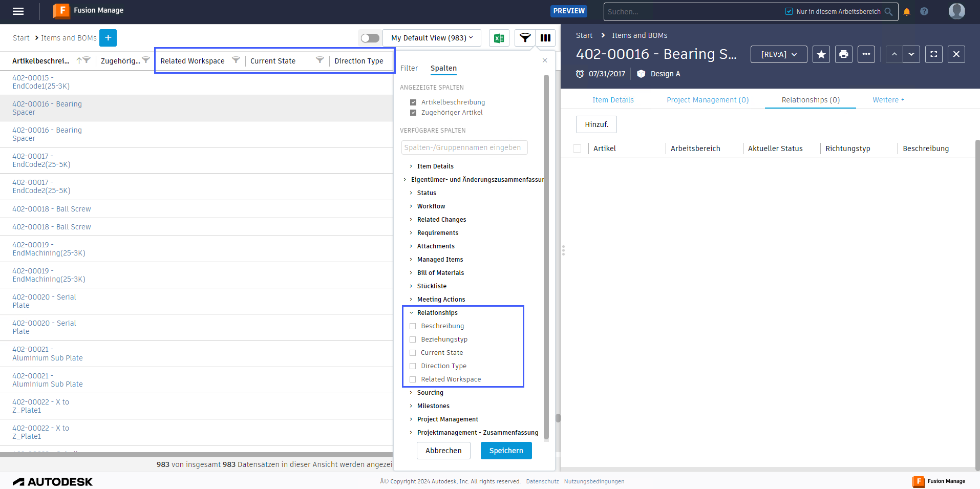
Task: Open more actions ellipsis menu
Action: pos(866,54)
